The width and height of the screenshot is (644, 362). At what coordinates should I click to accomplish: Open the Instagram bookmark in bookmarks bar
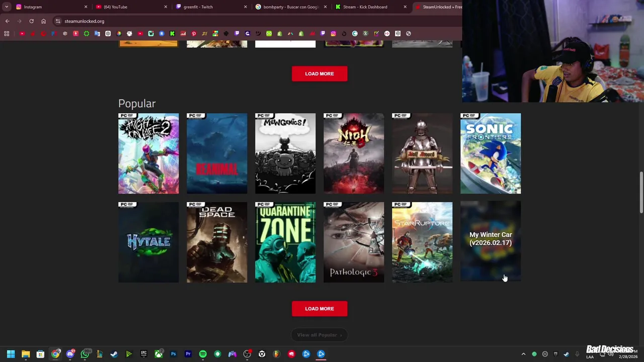point(333,34)
